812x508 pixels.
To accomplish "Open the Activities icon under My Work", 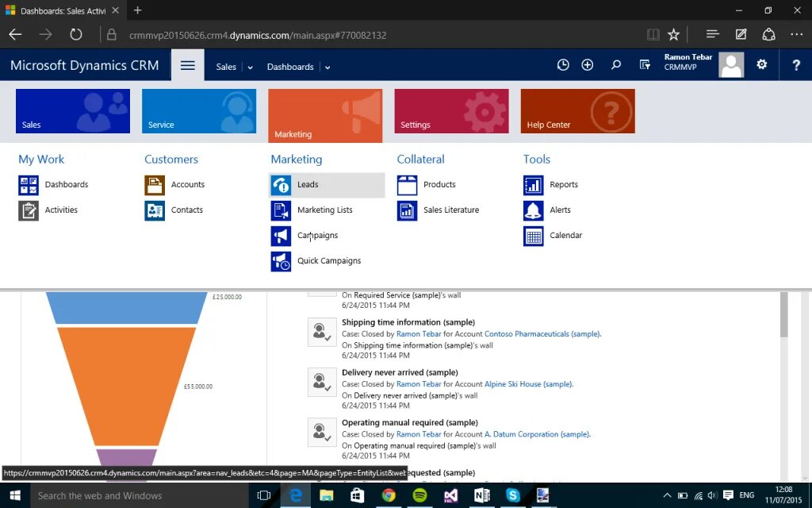I will pyautogui.click(x=29, y=210).
